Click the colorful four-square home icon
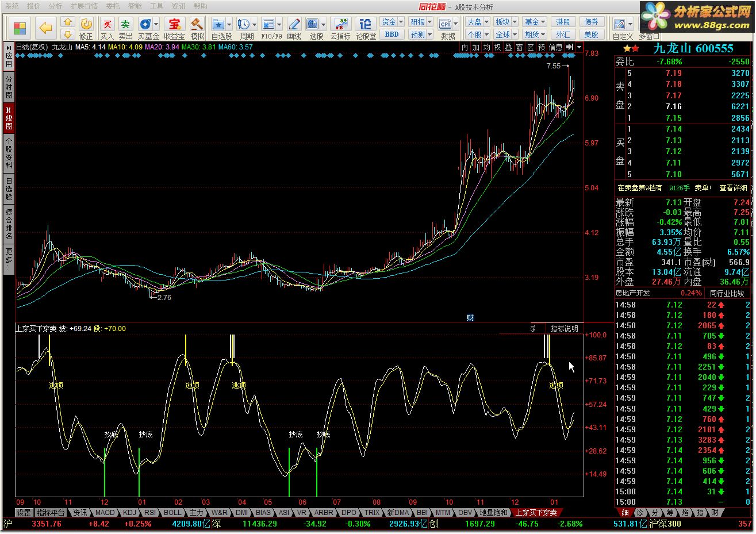This screenshot has height=534, width=756. [20, 28]
